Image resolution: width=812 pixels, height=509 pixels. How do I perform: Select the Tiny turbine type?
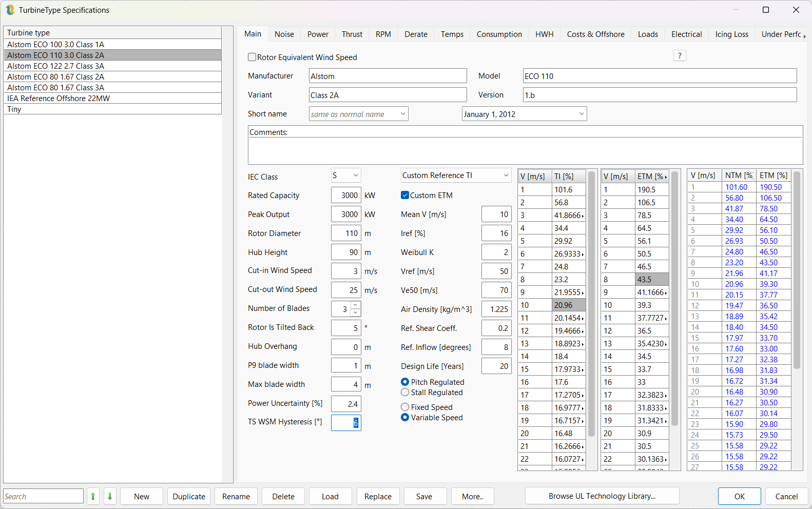point(113,109)
